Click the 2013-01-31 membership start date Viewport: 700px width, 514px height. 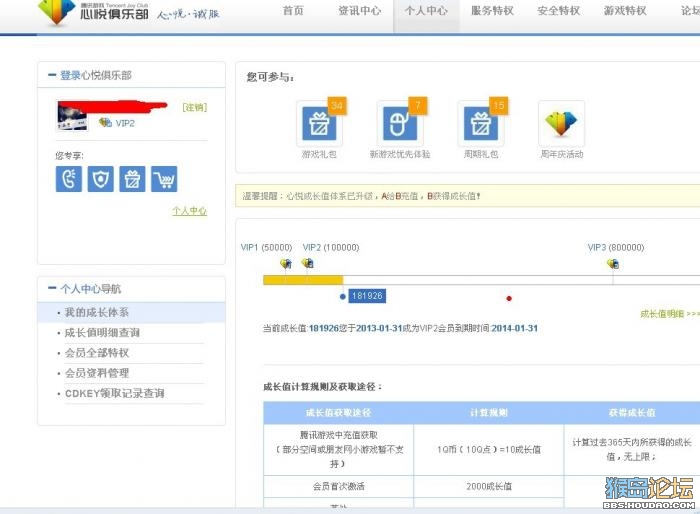[x=379, y=328]
